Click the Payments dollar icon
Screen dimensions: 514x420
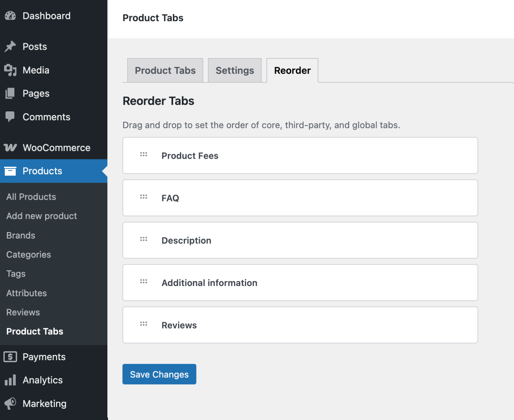[10, 357]
